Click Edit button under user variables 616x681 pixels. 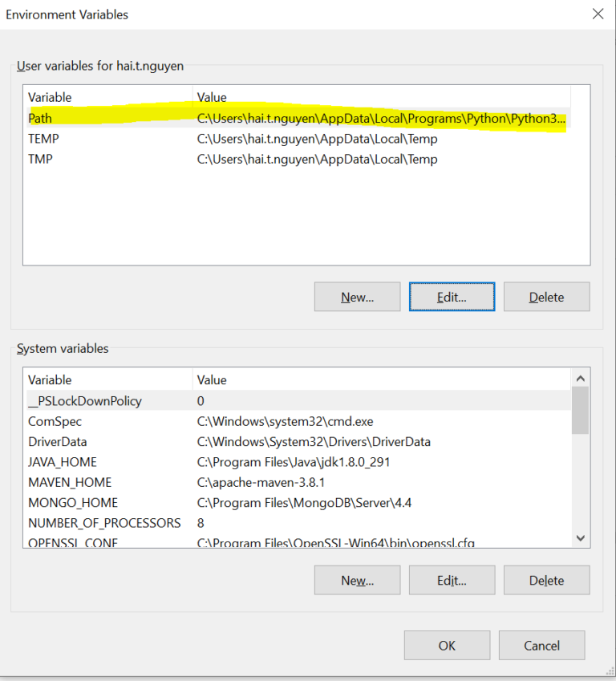point(452,297)
